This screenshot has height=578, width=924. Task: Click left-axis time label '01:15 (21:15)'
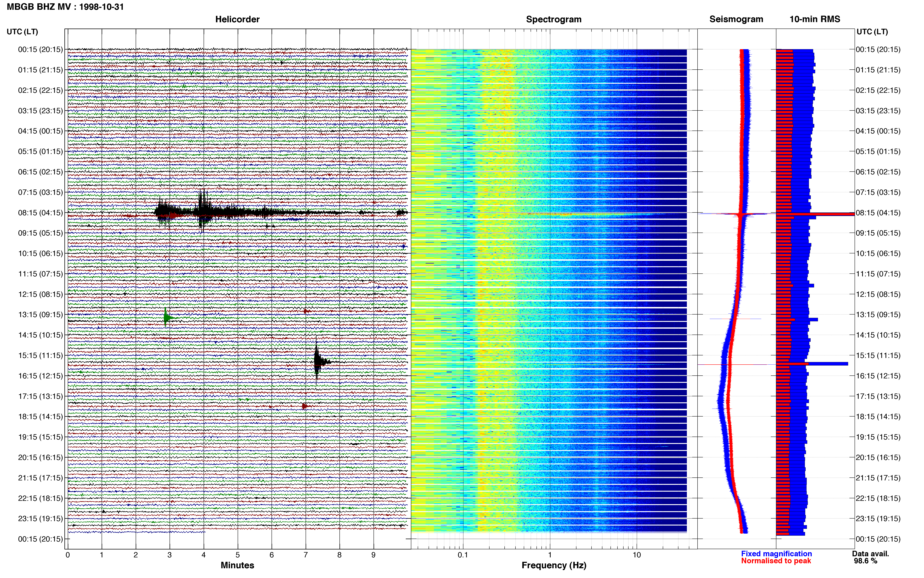pyautogui.click(x=40, y=70)
